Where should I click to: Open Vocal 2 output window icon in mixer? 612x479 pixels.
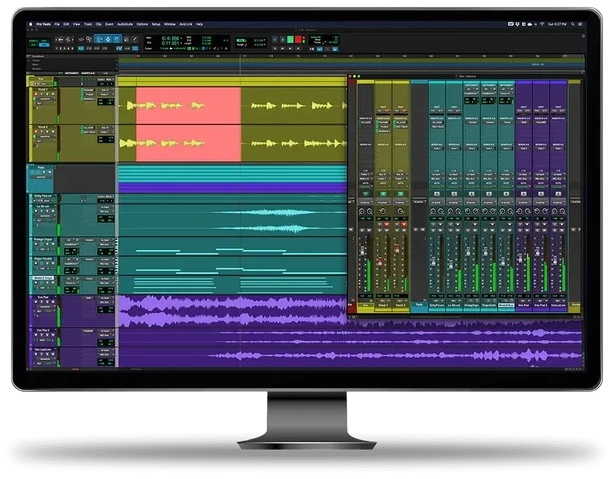pyautogui.click(x=400, y=194)
